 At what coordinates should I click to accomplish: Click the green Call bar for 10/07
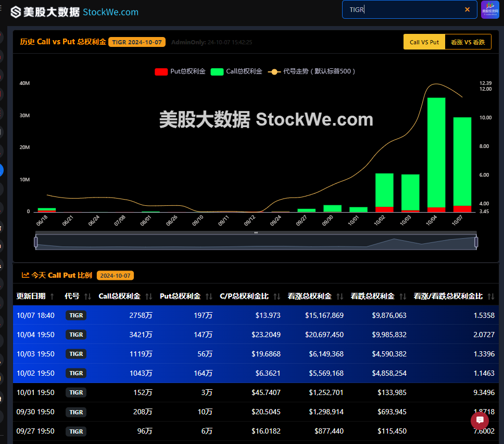[x=462, y=162]
